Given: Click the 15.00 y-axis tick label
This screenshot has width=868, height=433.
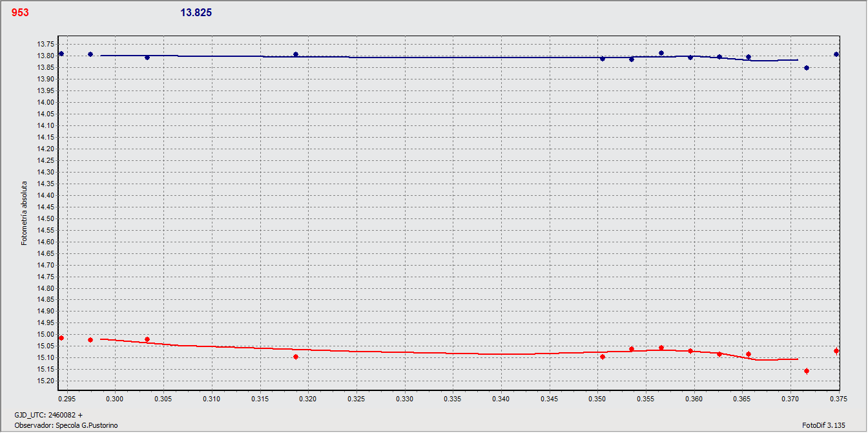Looking at the screenshot, I should point(46,334).
